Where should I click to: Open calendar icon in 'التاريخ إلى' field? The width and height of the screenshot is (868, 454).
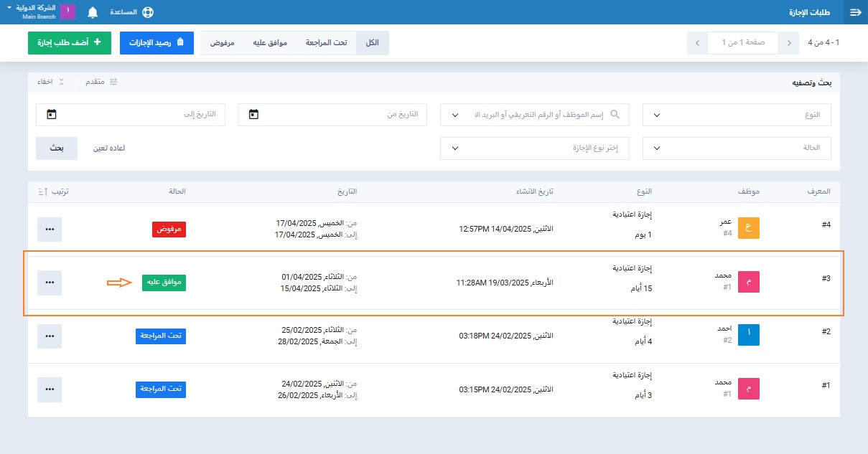click(51, 114)
